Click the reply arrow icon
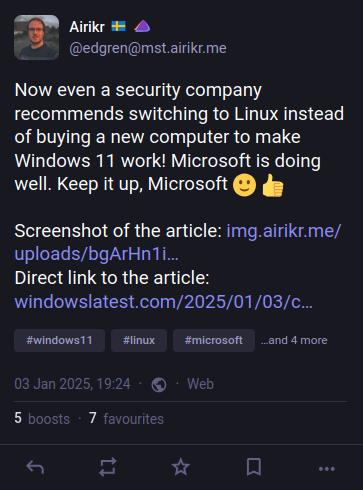Viewport: 363px width, 490px height. [x=35, y=467]
